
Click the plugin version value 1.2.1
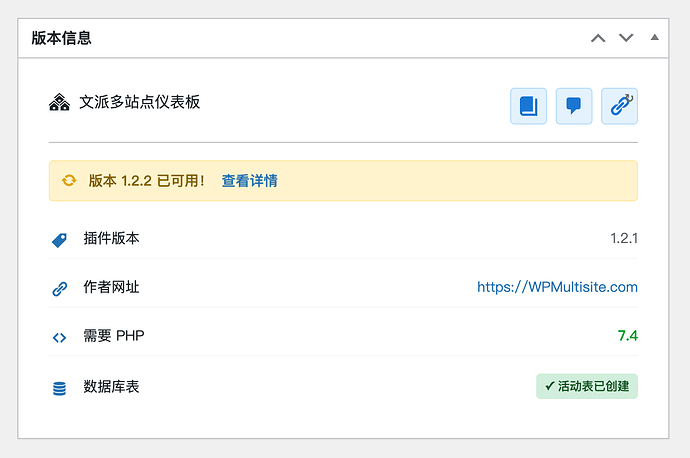(624, 239)
